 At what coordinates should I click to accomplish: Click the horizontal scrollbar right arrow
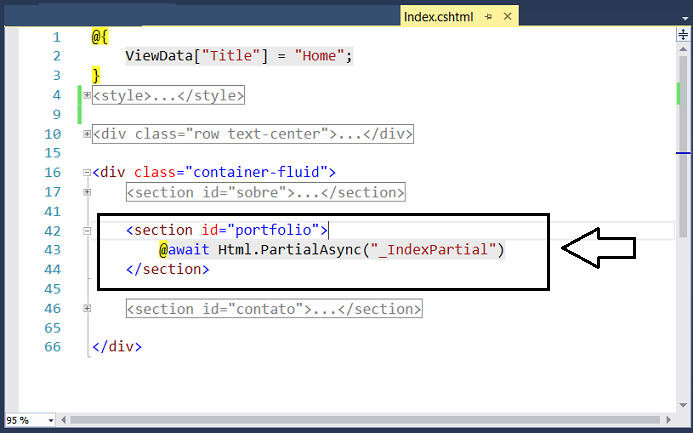point(669,420)
